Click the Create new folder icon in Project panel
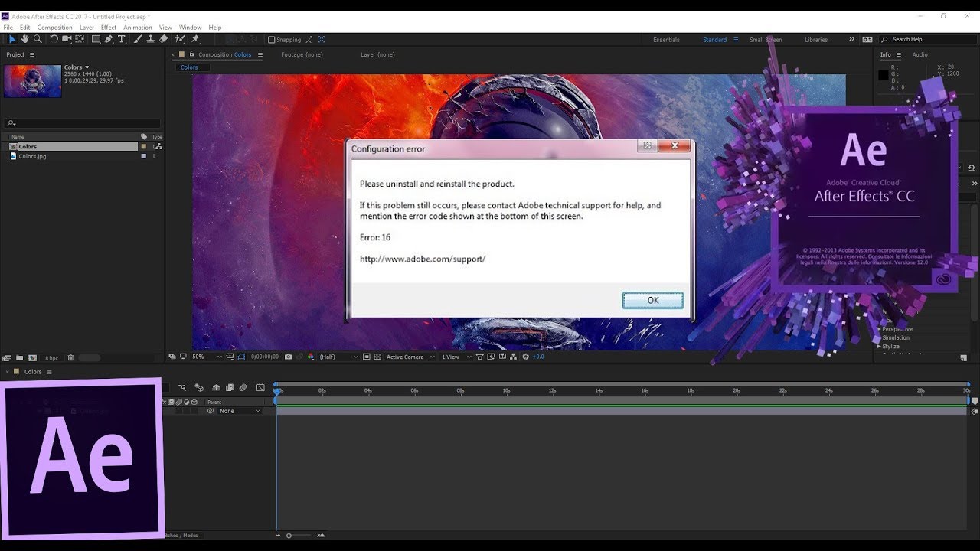This screenshot has width=980, height=551. [19, 357]
